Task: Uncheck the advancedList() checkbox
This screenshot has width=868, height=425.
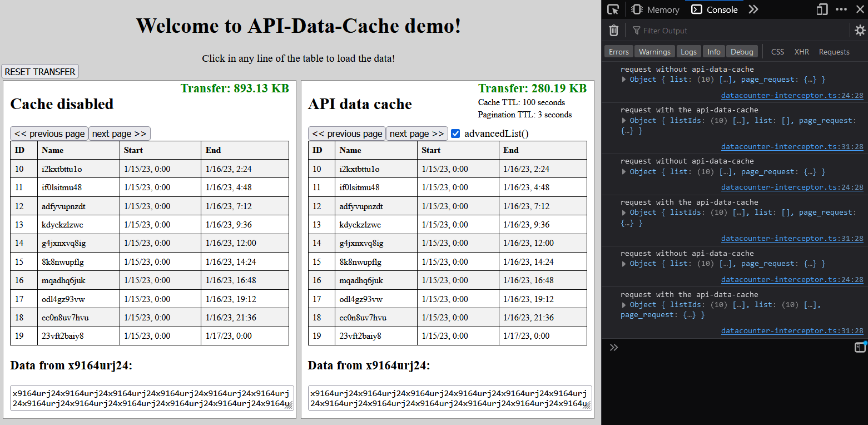Action: tap(456, 134)
